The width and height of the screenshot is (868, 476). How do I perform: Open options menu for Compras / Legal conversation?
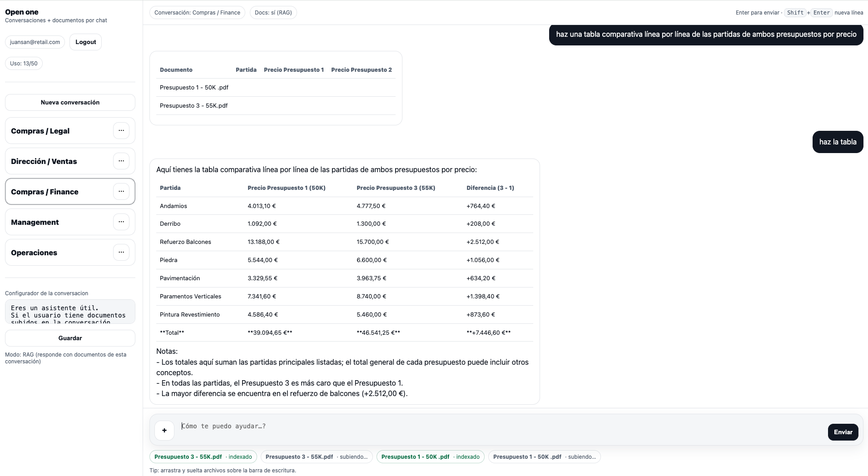tap(120, 130)
